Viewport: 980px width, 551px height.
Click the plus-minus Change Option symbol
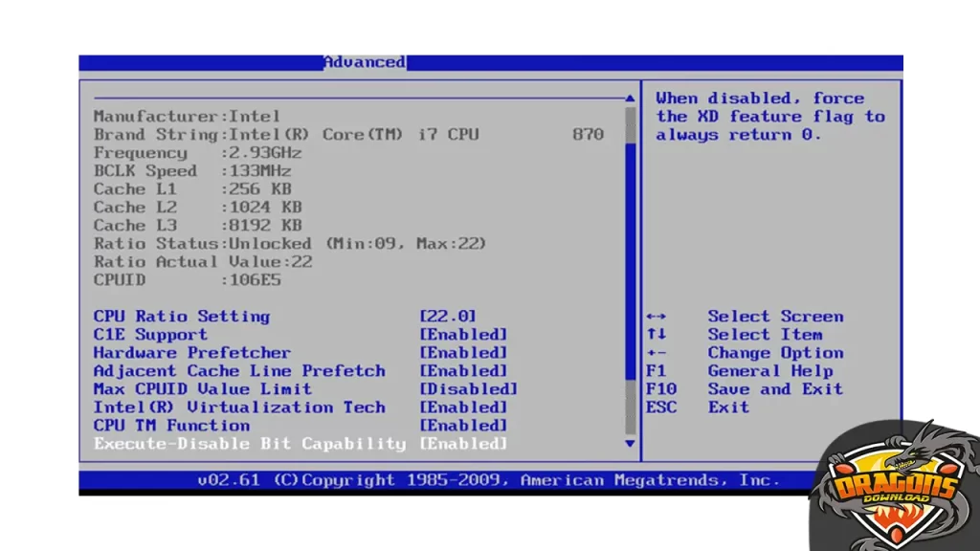[x=656, y=353]
